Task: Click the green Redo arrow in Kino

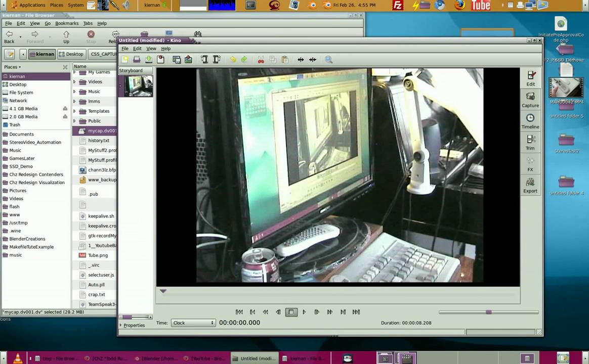Action: pyautogui.click(x=244, y=59)
